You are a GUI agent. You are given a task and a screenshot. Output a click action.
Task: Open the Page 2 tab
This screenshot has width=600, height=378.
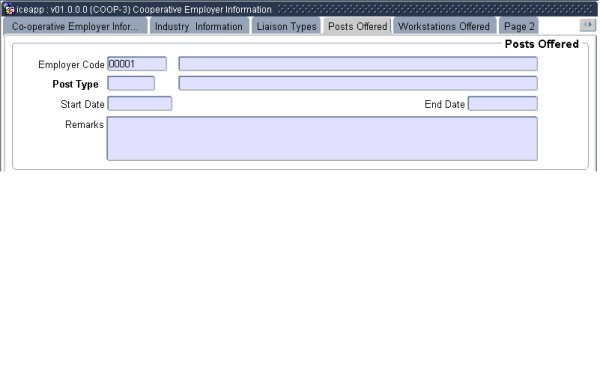click(x=519, y=26)
